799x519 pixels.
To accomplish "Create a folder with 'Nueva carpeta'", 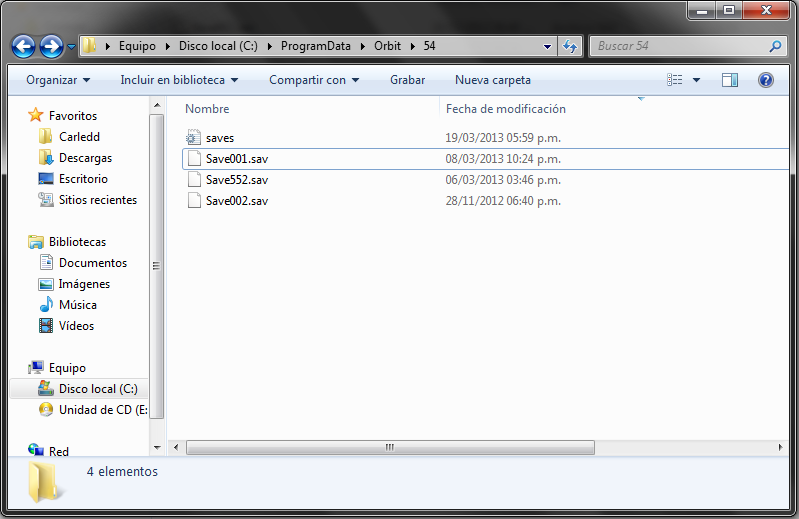I will coord(493,80).
